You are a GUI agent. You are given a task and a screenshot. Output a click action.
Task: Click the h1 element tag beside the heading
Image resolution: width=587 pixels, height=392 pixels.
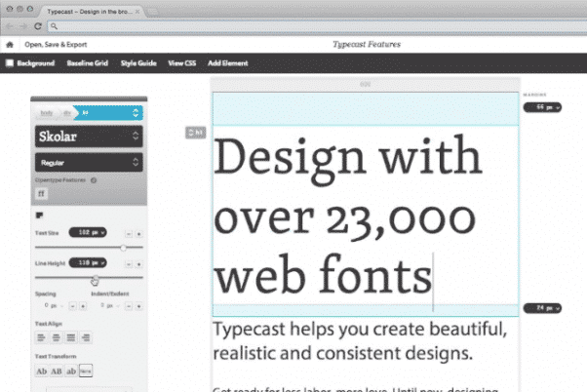click(194, 132)
